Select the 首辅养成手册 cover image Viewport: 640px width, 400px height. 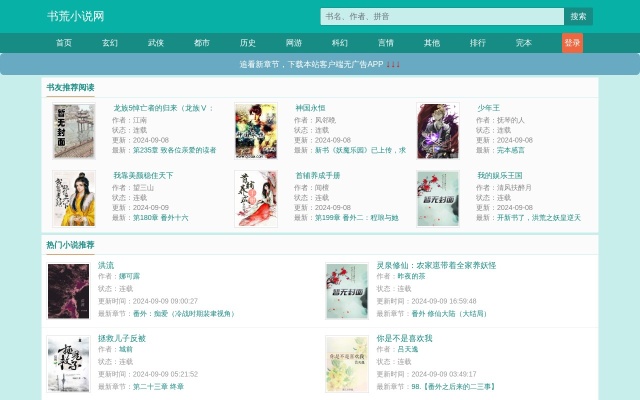pyautogui.click(x=256, y=198)
